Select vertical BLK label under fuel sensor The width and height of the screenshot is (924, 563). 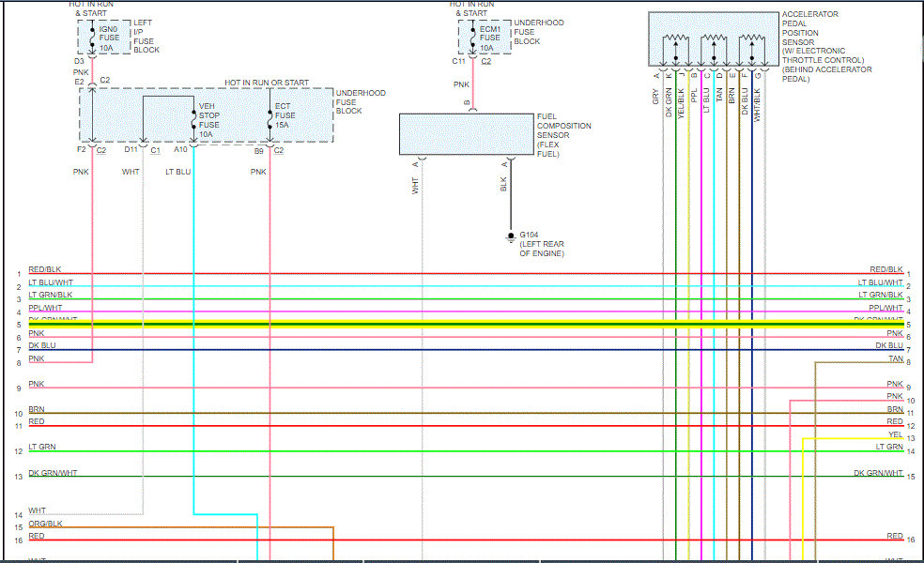[x=503, y=184]
